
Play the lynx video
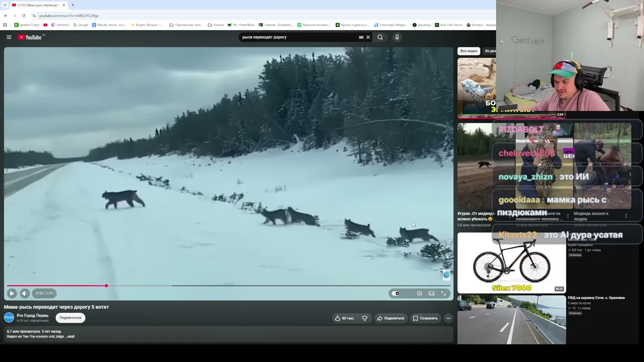(12, 293)
